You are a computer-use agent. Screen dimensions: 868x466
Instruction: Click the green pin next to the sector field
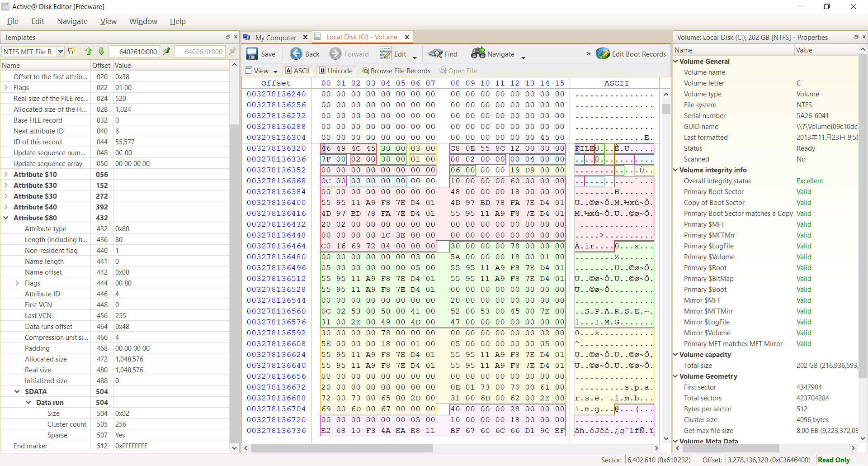[x=167, y=51]
